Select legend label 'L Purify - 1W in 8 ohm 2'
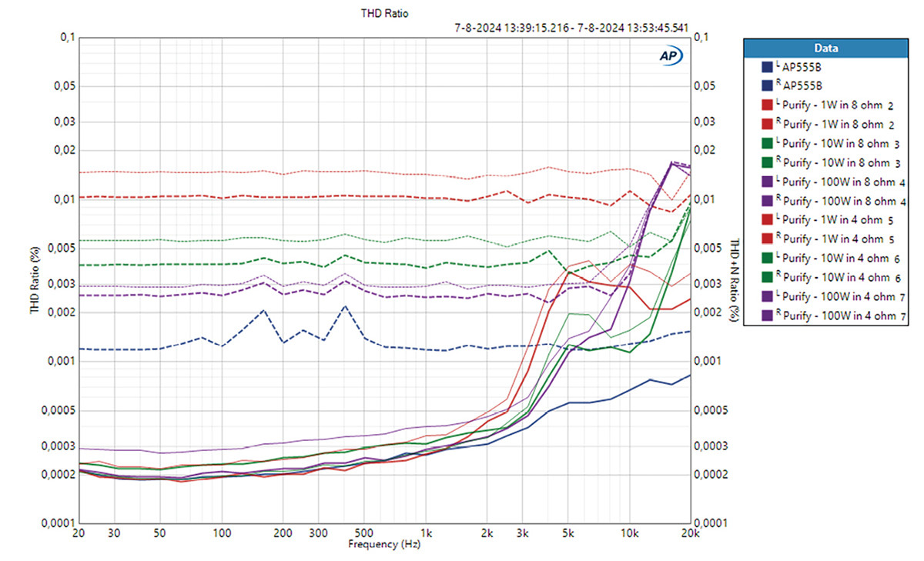This screenshot has height=561, width=924. [834, 105]
